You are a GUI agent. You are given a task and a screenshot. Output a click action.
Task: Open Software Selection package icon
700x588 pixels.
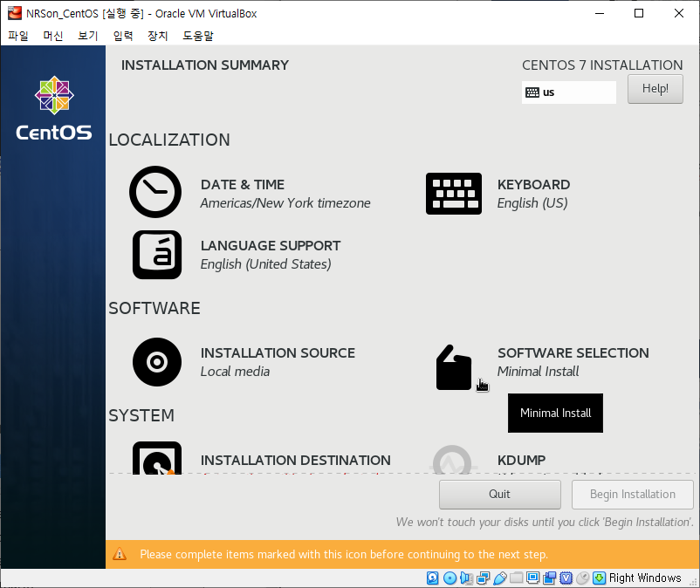click(454, 367)
